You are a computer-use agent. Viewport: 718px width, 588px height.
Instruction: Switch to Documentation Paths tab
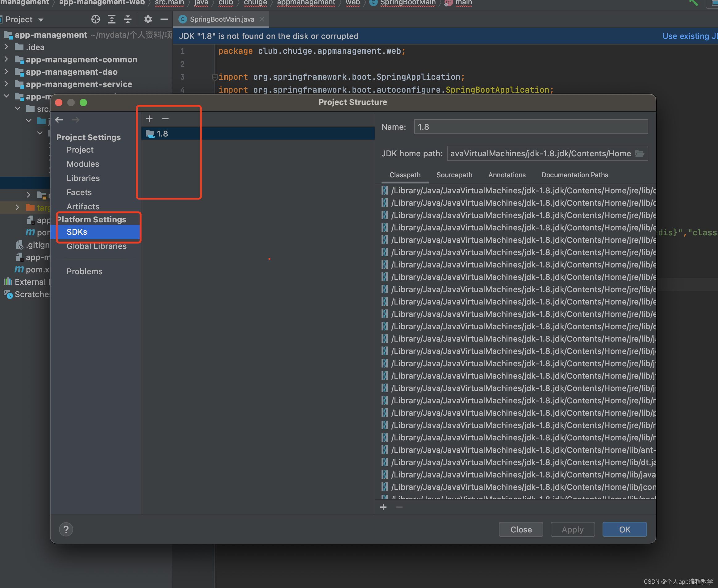[x=574, y=175]
